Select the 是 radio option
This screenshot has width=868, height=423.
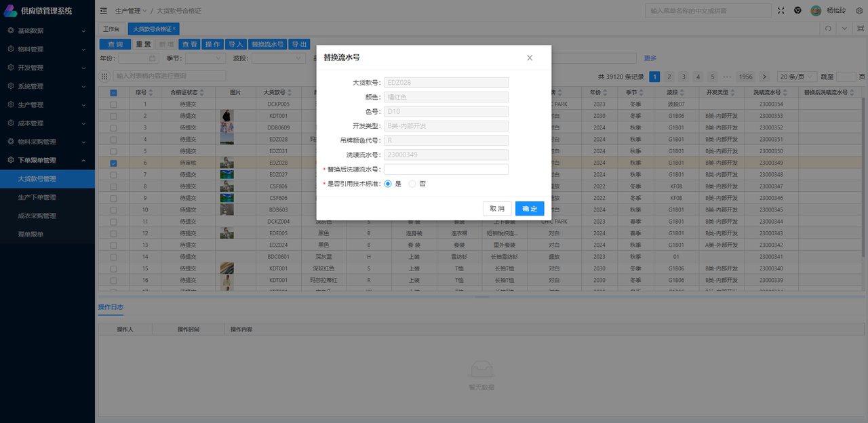pyautogui.click(x=388, y=184)
